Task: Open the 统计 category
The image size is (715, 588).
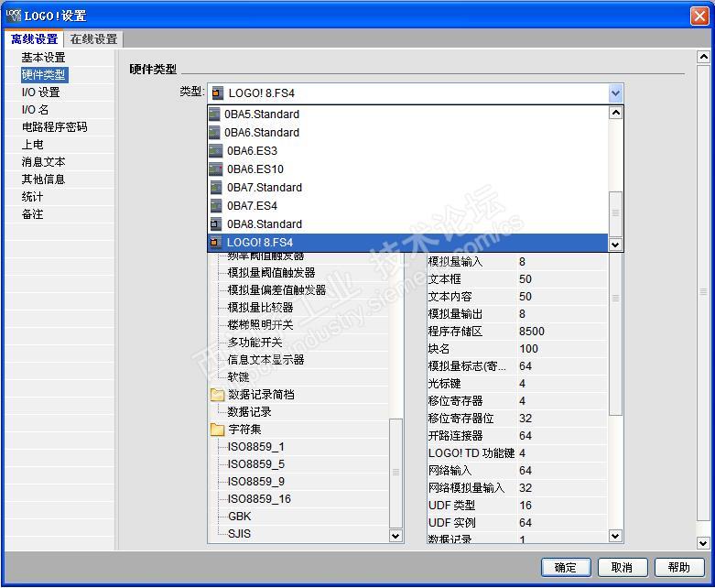Action: [32, 197]
